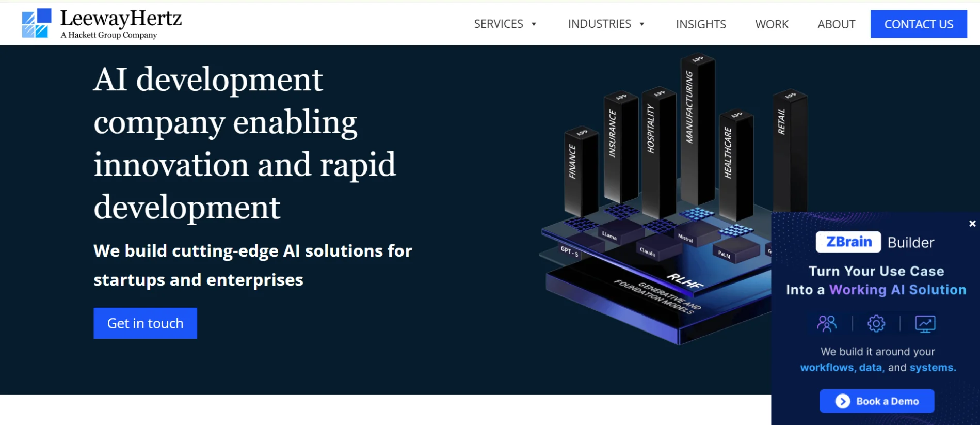The image size is (980, 425).
Task: Expand the Services dropdown arrow
Action: pyautogui.click(x=534, y=24)
